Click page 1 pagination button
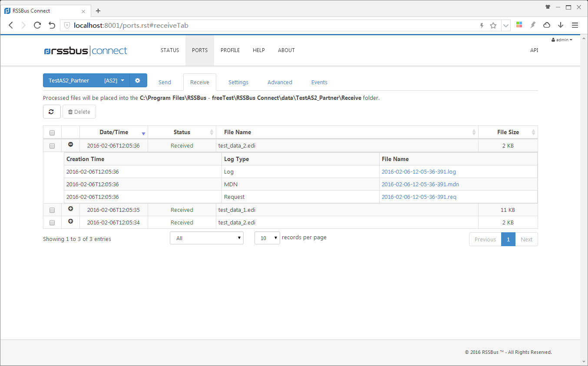 (x=508, y=239)
